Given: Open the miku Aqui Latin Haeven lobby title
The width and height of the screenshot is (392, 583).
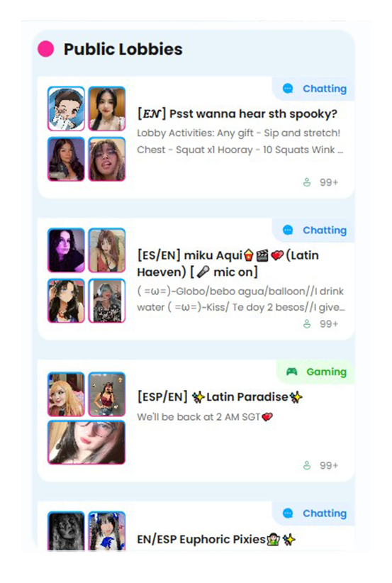Looking at the screenshot, I should (228, 264).
